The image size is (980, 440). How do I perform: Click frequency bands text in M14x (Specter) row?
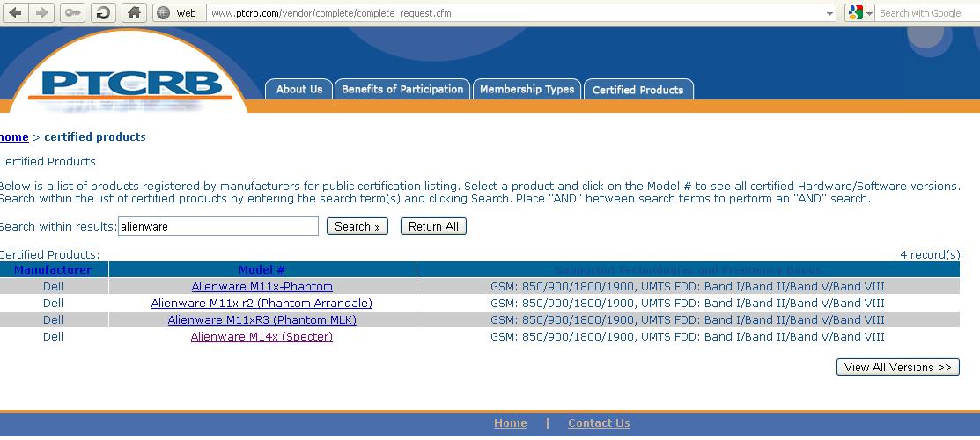pyautogui.click(x=688, y=337)
